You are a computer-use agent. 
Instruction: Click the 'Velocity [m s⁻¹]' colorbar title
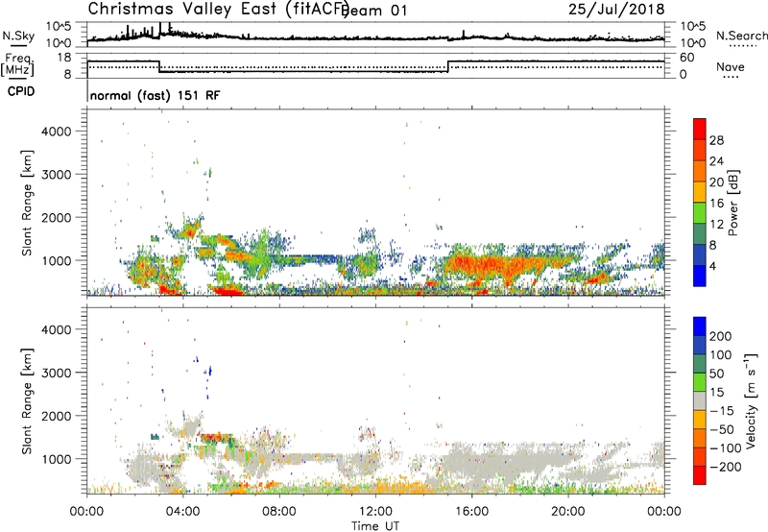tap(751, 400)
